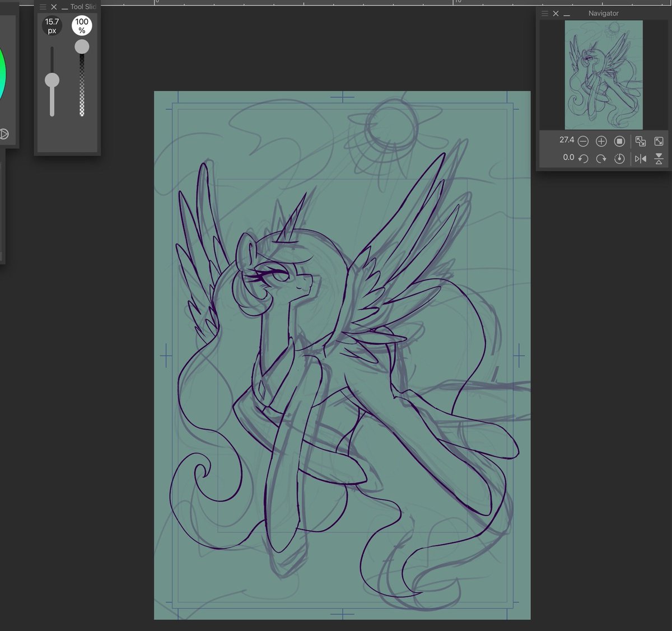Rotate canvas left in Navigator
This screenshot has width=672, height=631.
(583, 158)
